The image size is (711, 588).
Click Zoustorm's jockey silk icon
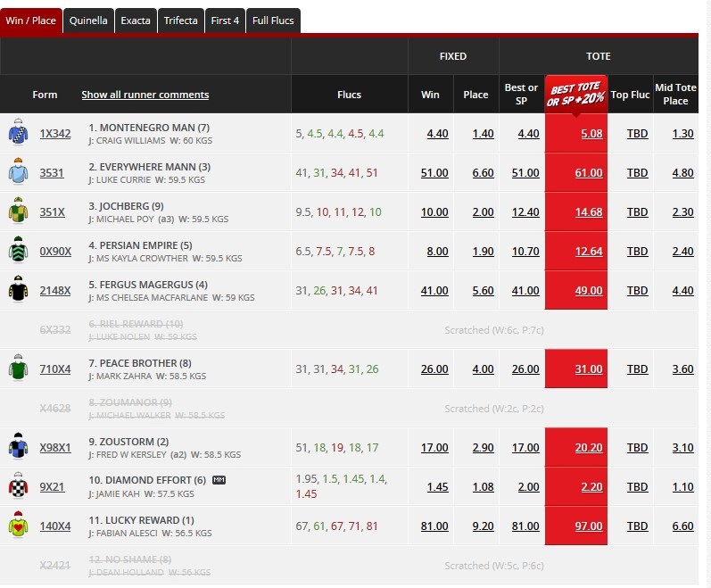(18, 446)
